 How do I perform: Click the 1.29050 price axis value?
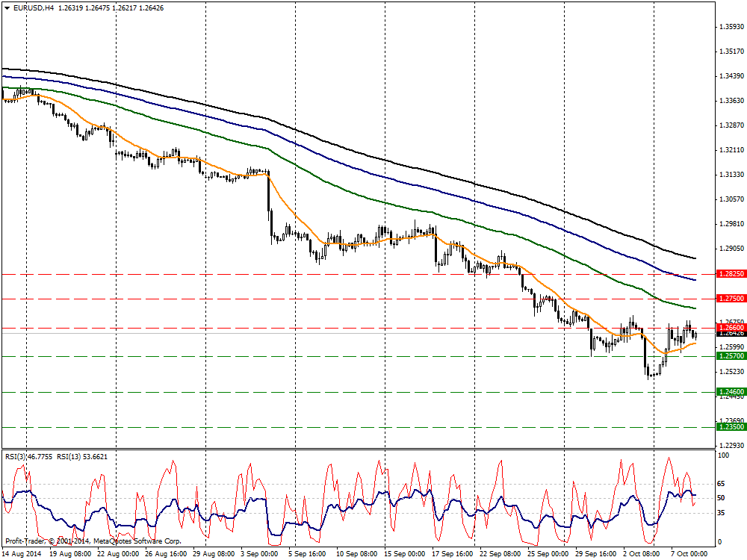coord(731,249)
